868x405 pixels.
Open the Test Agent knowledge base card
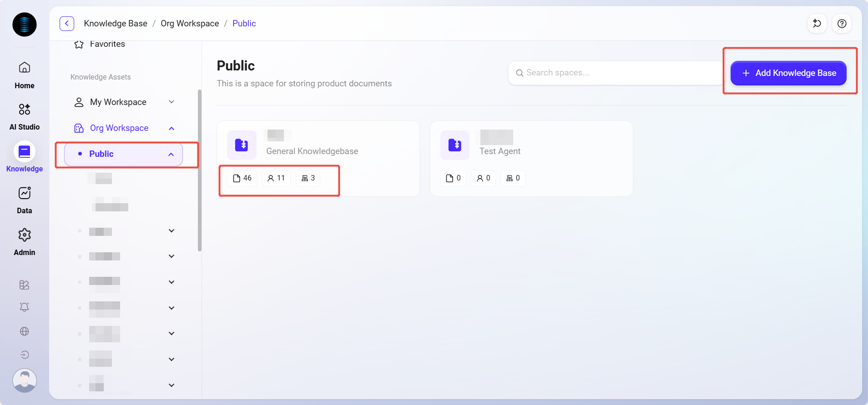[x=500, y=151]
